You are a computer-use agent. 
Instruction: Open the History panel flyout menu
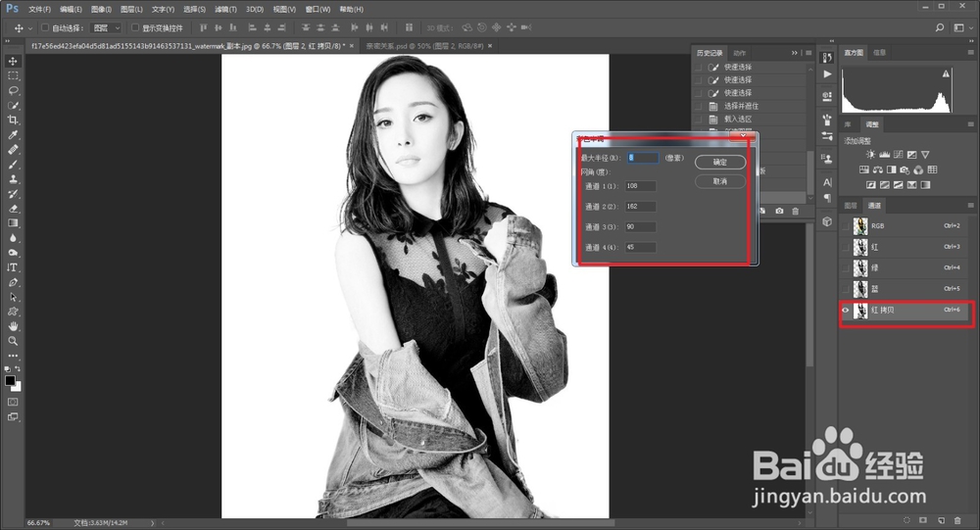808,53
